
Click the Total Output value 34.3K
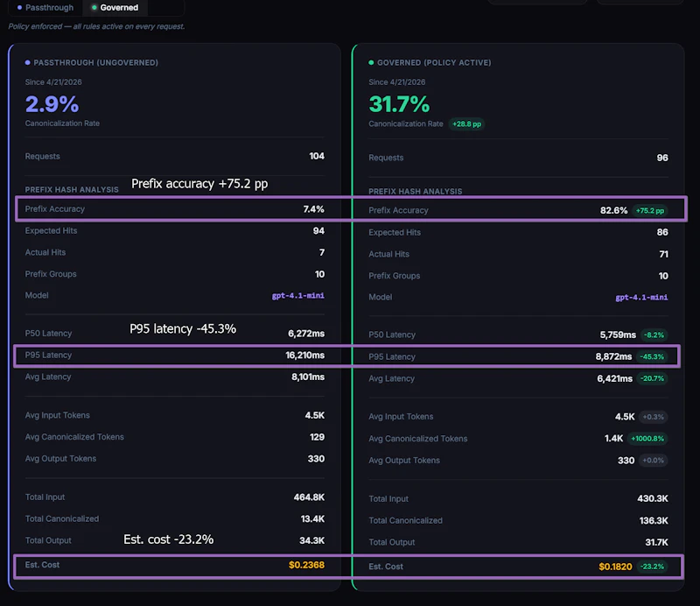click(311, 540)
